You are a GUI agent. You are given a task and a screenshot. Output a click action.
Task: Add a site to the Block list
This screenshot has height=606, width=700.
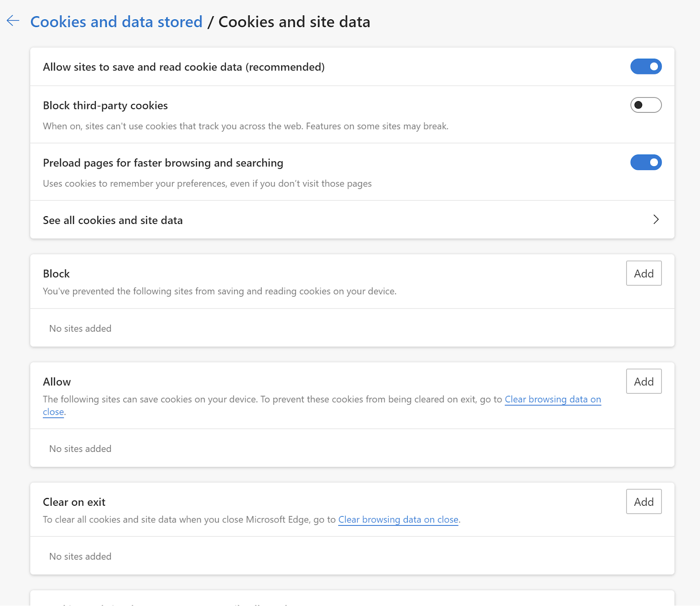[644, 273]
